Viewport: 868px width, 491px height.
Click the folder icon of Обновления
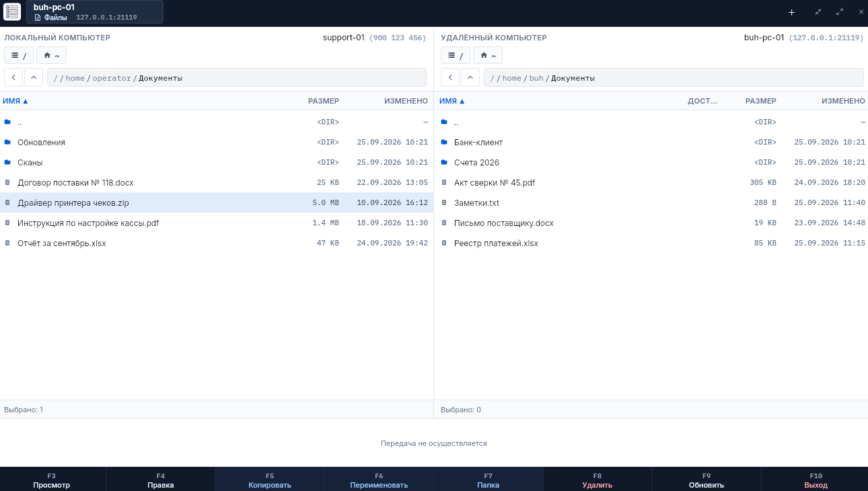tap(7, 142)
